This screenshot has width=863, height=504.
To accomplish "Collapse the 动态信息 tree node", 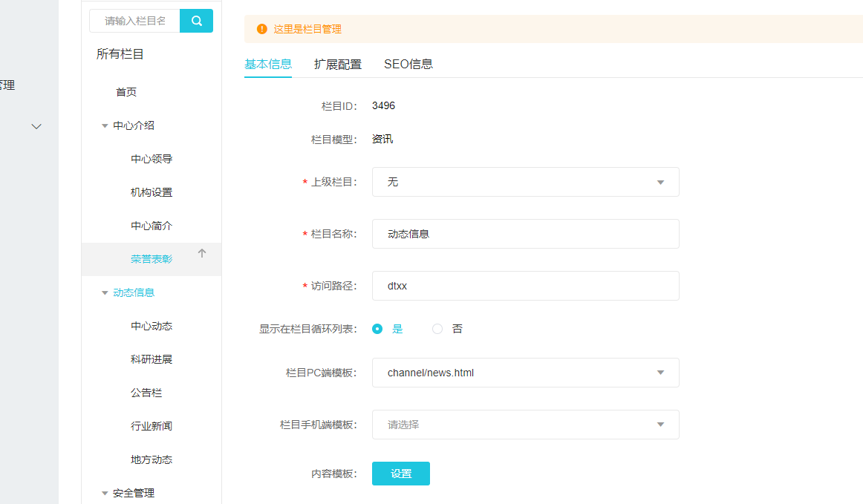I will coord(105,293).
